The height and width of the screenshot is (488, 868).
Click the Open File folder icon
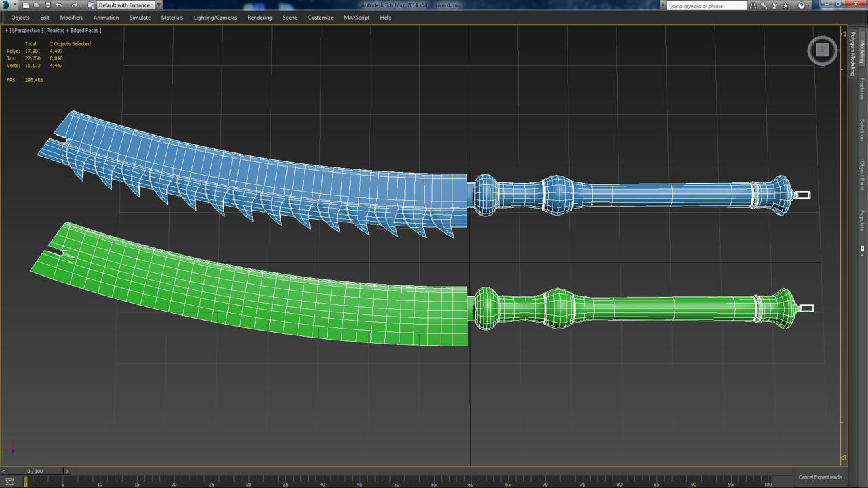(x=37, y=5)
